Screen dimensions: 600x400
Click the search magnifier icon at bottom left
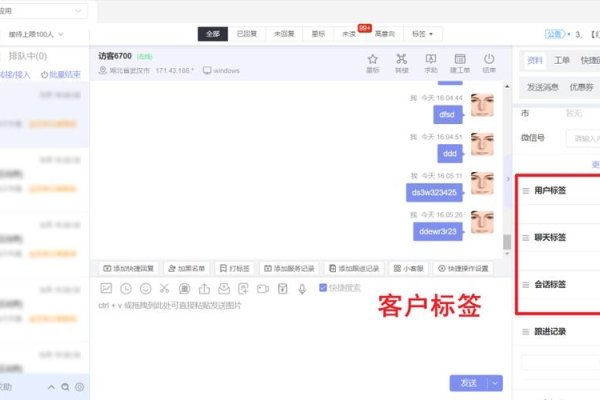[x=65, y=387]
